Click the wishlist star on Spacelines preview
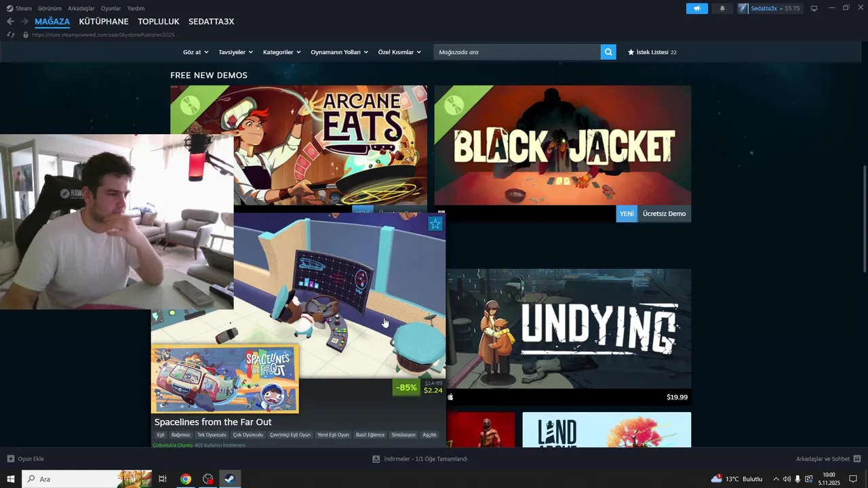The image size is (868, 488). pos(435,224)
